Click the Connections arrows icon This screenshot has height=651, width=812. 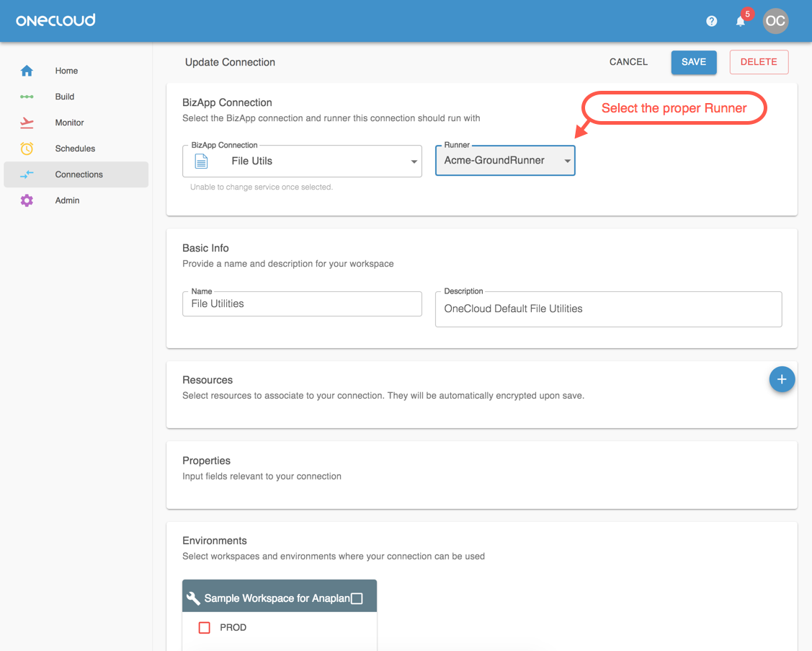point(27,174)
